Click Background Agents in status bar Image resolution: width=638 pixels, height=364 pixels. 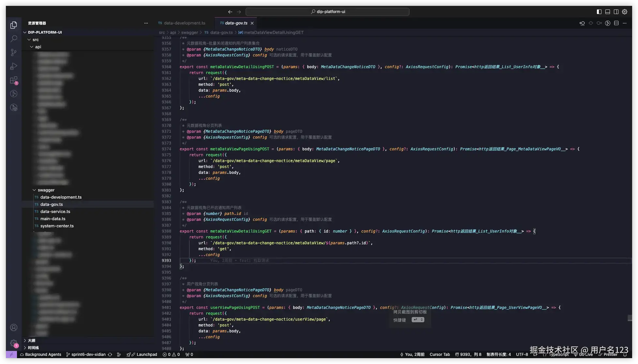pos(43,355)
